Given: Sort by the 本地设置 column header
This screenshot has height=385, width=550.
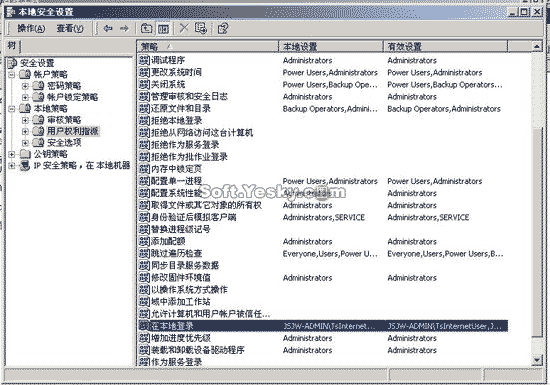Looking at the screenshot, I should click(331, 47).
